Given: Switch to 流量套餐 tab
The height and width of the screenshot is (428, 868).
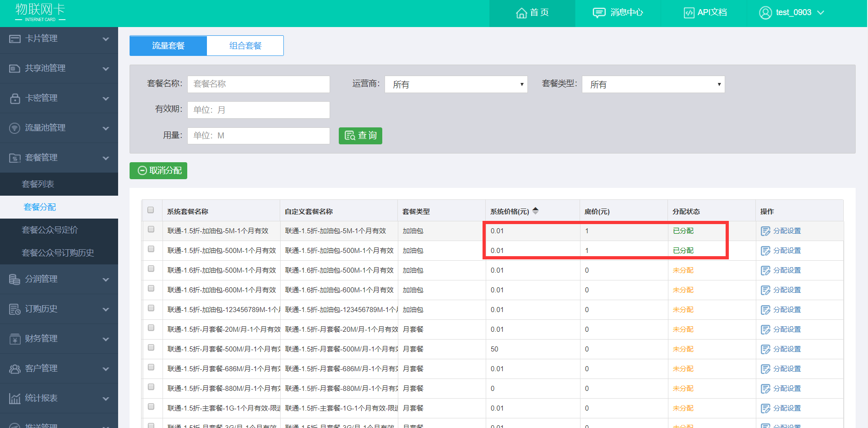Looking at the screenshot, I should tap(168, 46).
